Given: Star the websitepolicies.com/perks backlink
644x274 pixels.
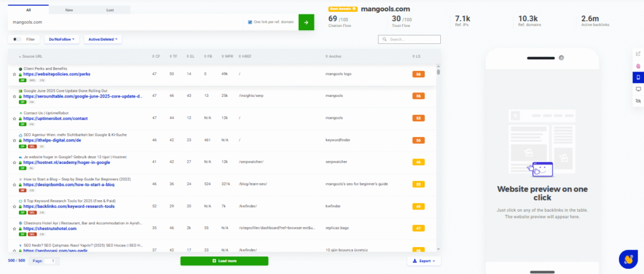Looking at the screenshot, I should (14, 75).
